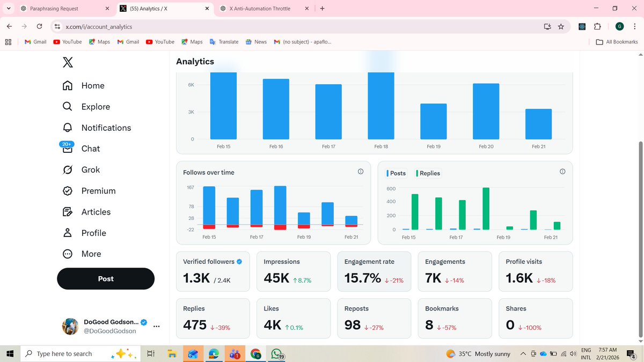Open the Premium checkmark icon
This screenshot has height=362, width=644.
[67, 190]
